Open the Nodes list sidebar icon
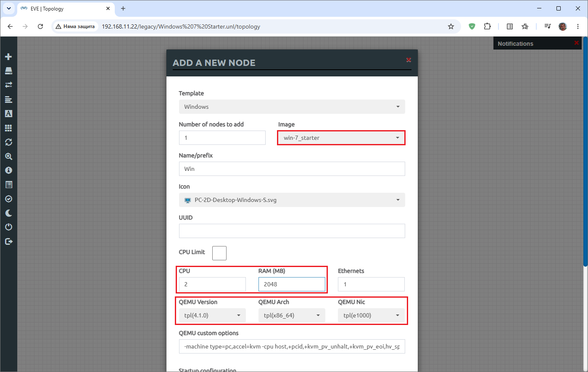 click(8, 71)
